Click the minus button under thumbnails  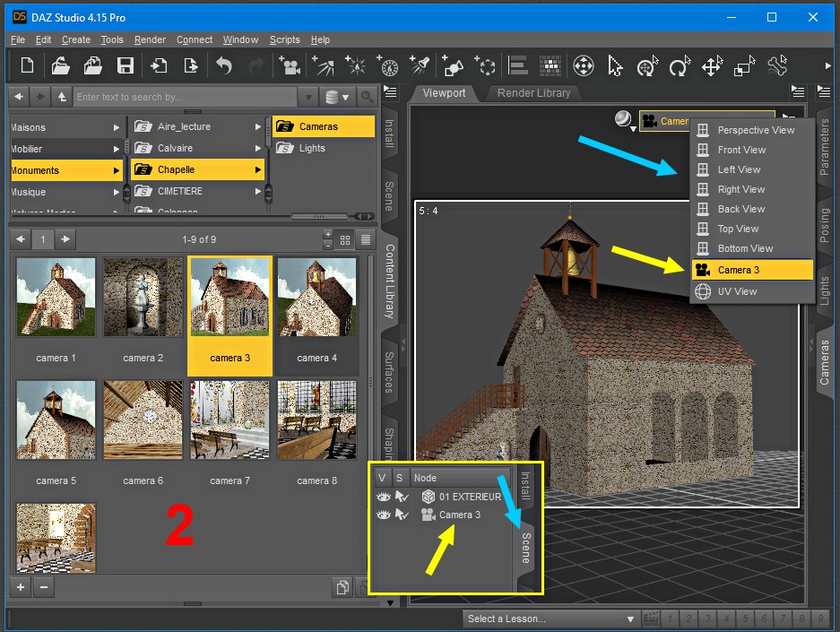(44, 587)
